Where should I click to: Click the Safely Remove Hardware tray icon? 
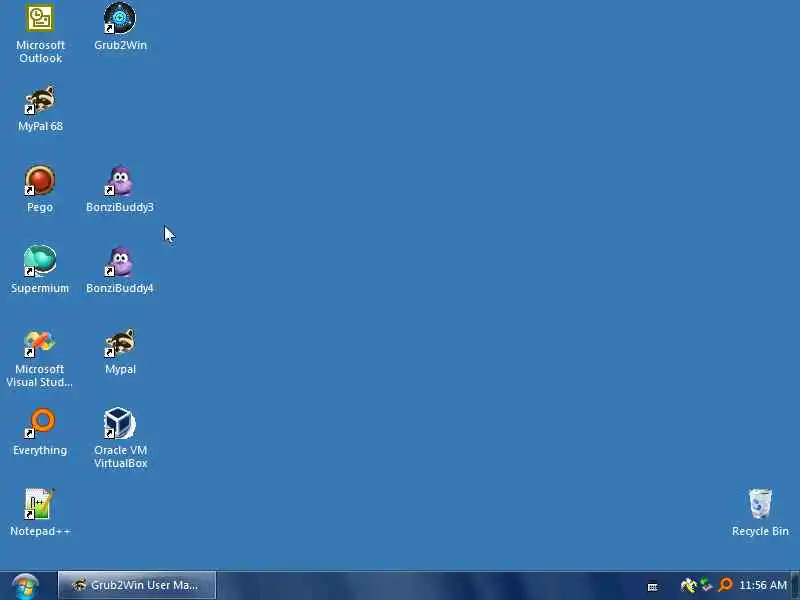688,585
